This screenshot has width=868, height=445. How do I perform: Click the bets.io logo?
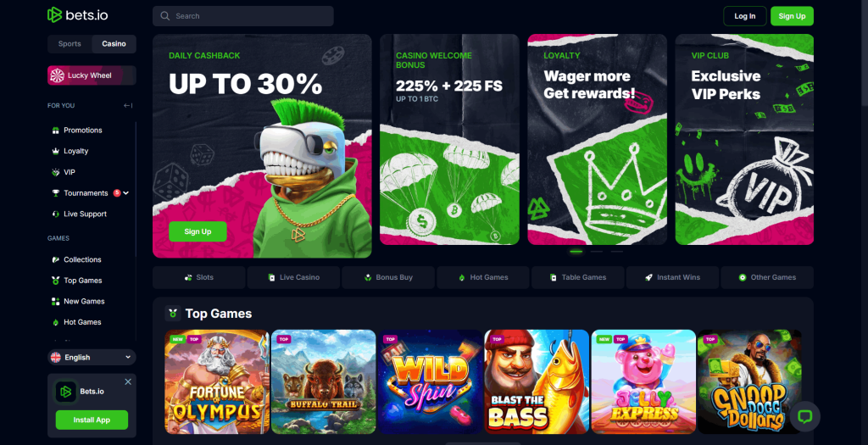click(77, 15)
